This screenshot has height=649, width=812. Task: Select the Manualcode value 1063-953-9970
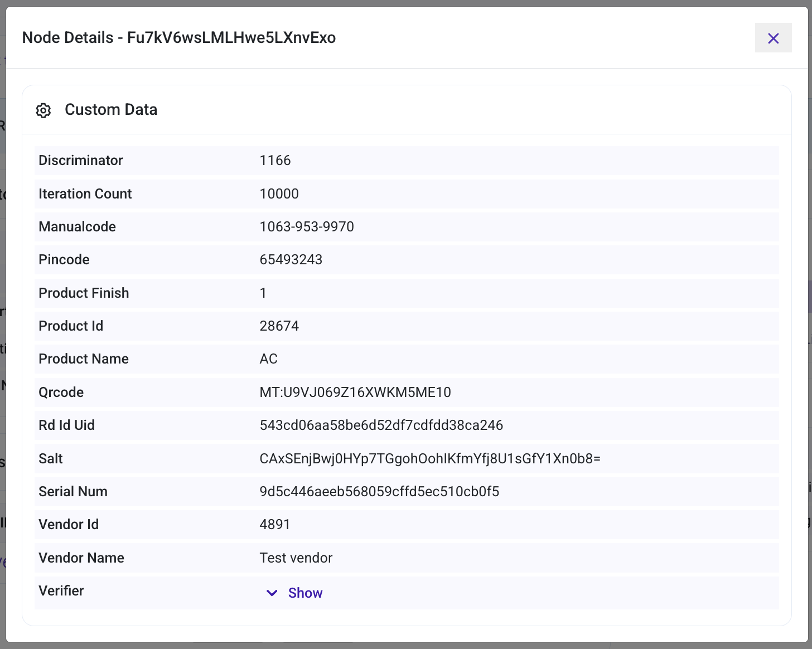point(306,226)
